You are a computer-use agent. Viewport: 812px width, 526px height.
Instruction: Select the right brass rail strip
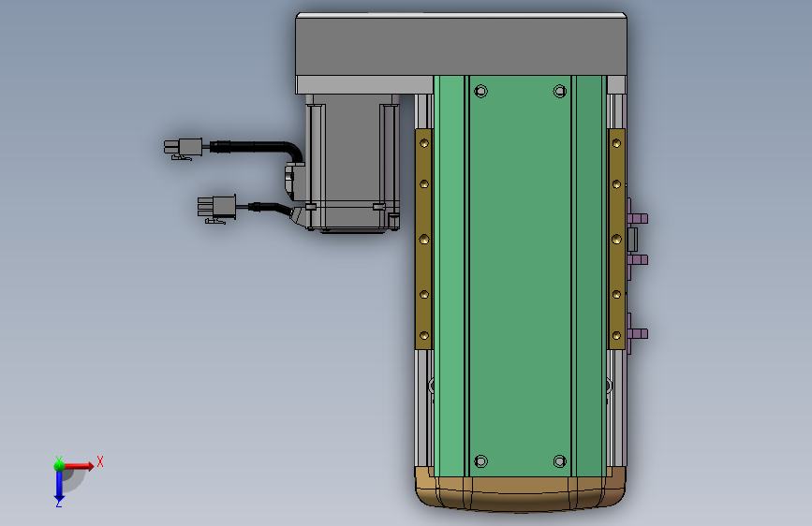615,239
